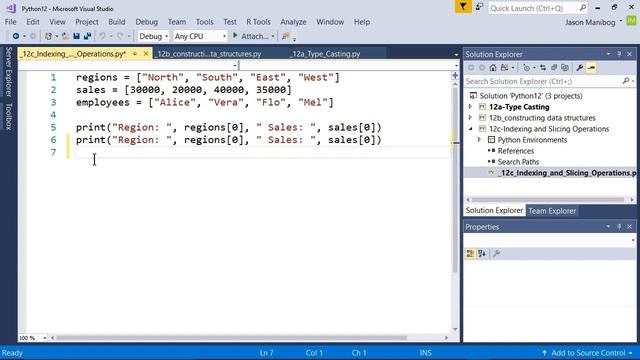Open the Add to Source Control dropdown
The image size is (640, 360).
(x=631, y=353)
